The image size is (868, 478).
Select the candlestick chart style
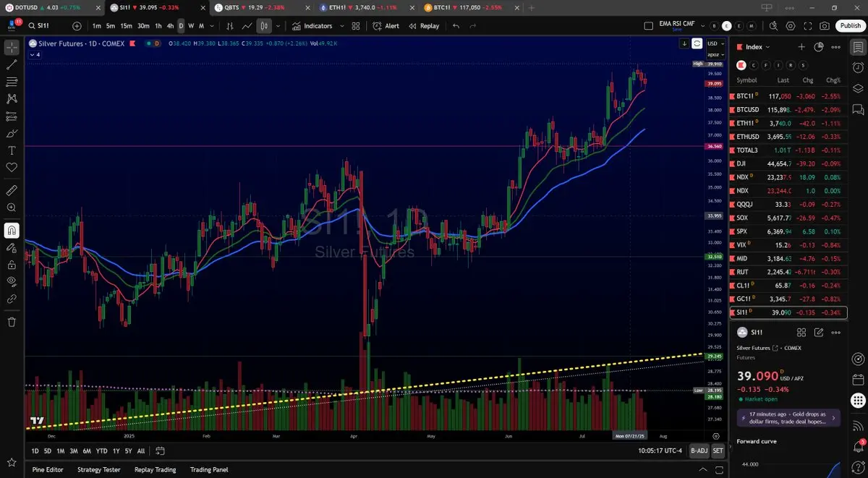pyautogui.click(x=264, y=26)
